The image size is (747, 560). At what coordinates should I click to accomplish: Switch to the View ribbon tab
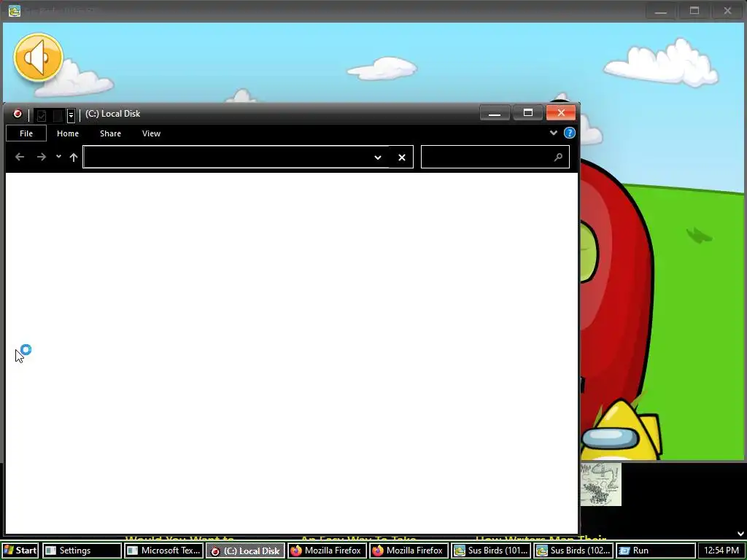(151, 133)
